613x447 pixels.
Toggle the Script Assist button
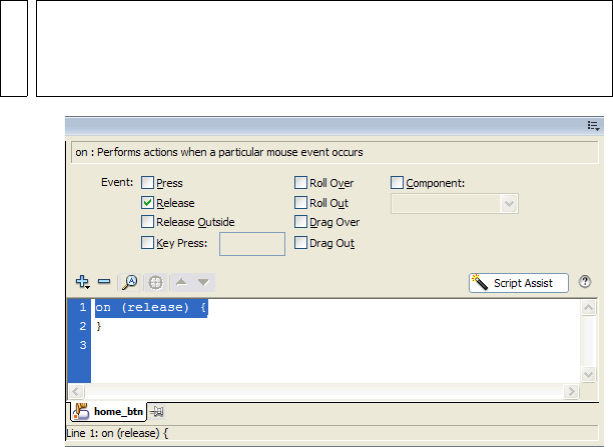(x=518, y=283)
